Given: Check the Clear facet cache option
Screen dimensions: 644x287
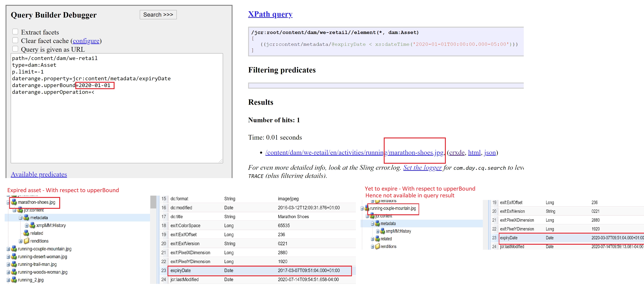Looking at the screenshot, I should (x=15, y=40).
